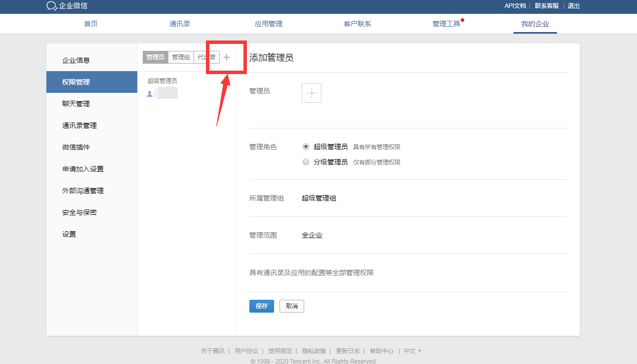The width and height of the screenshot is (637, 364).
Task: Switch to the 管理组 sub-tab
Action: pyautogui.click(x=181, y=57)
